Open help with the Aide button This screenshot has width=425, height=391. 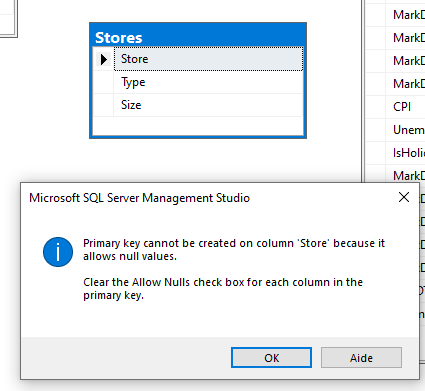(361, 358)
